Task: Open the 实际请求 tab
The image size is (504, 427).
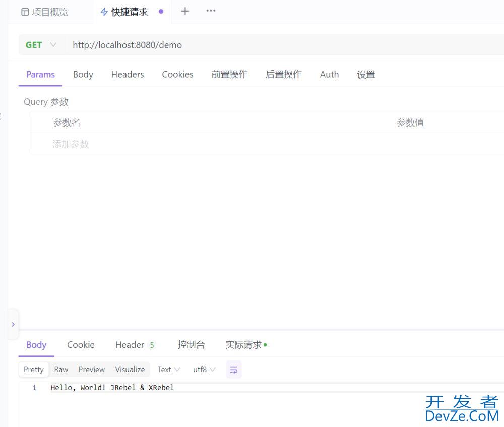Action: pos(246,345)
